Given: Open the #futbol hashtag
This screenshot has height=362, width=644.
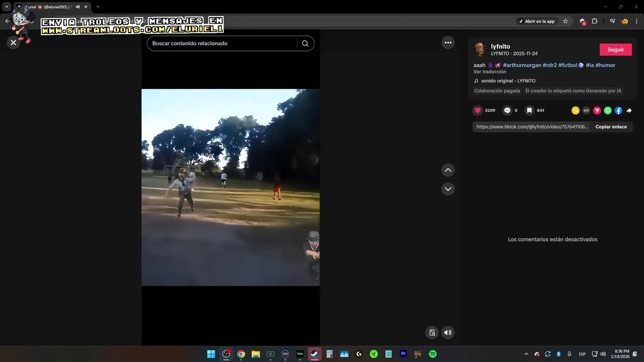Looking at the screenshot, I should [568, 65].
